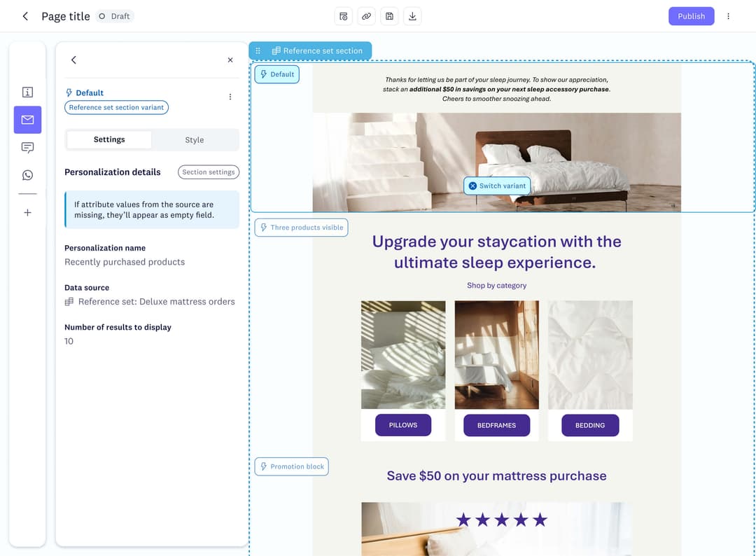Viewport: 756px width, 556px height.
Task: Click the Publish button
Action: [x=692, y=15]
